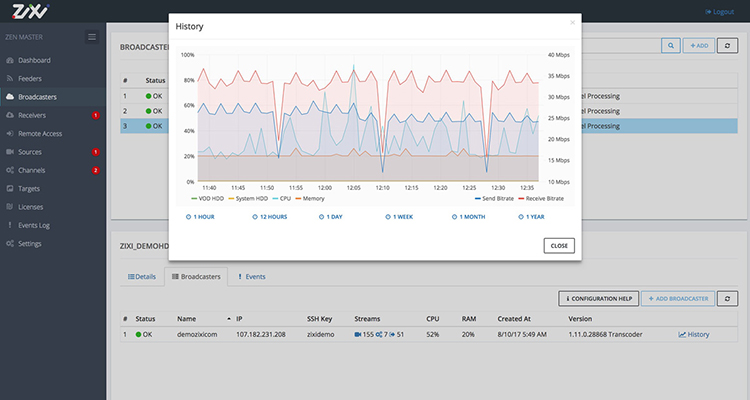Sort table by Name column
750x400 pixels.
(187, 319)
